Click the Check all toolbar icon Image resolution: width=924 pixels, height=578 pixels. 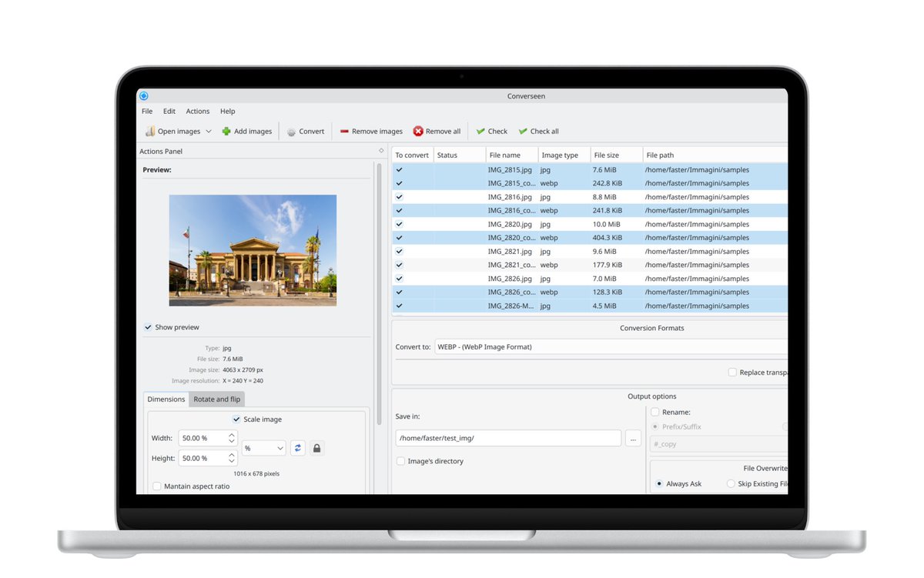pyautogui.click(x=523, y=132)
